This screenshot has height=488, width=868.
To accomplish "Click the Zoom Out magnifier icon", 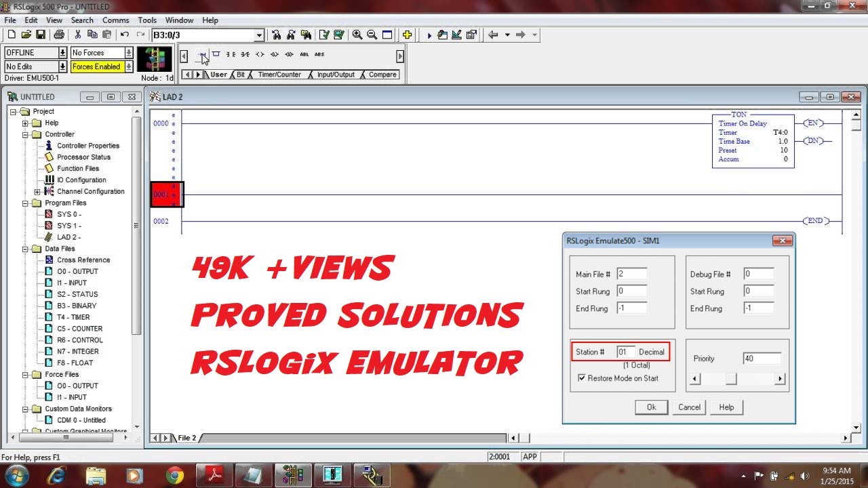I will (x=372, y=35).
